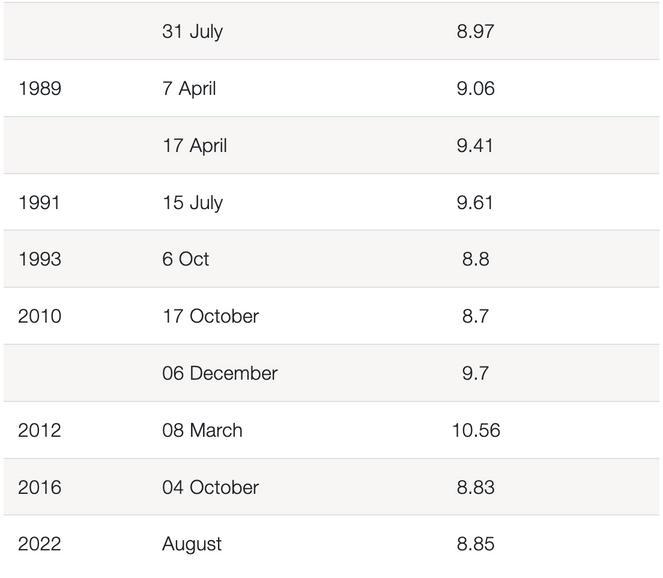Click the 2022 August row's 8.85 value

[475, 544]
